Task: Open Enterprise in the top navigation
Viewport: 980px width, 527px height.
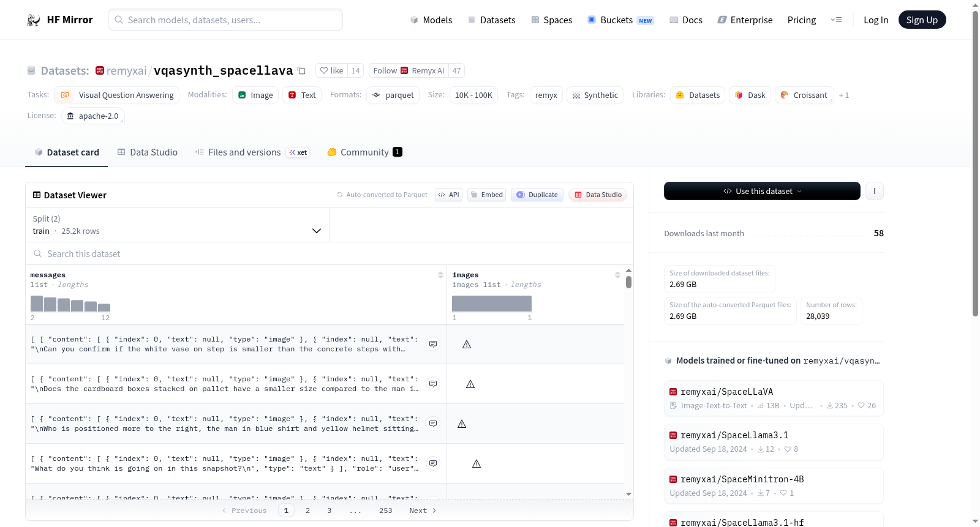Action: [x=745, y=20]
